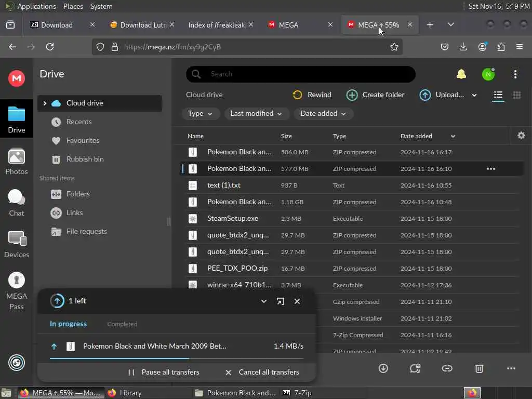The width and height of the screenshot is (532, 399).
Task: Reload the current page
Action: (x=50, y=47)
